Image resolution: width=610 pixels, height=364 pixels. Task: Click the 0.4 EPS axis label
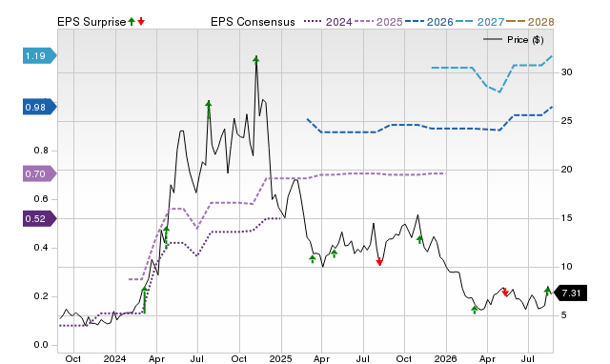point(41,248)
